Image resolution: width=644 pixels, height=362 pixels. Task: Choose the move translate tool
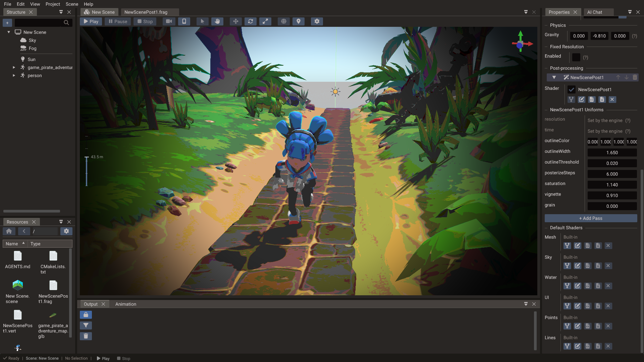click(236, 21)
